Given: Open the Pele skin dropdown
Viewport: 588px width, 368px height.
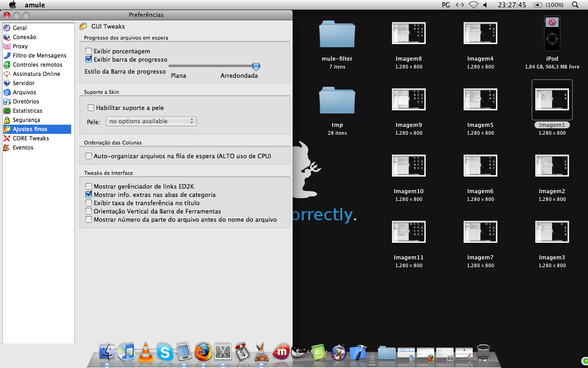Looking at the screenshot, I should pos(151,121).
